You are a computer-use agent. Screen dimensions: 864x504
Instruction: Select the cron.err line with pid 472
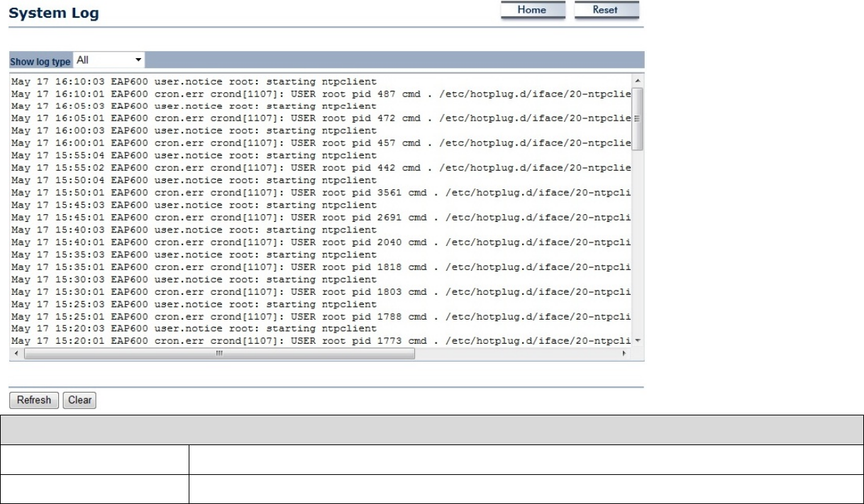pyautogui.click(x=321, y=118)
